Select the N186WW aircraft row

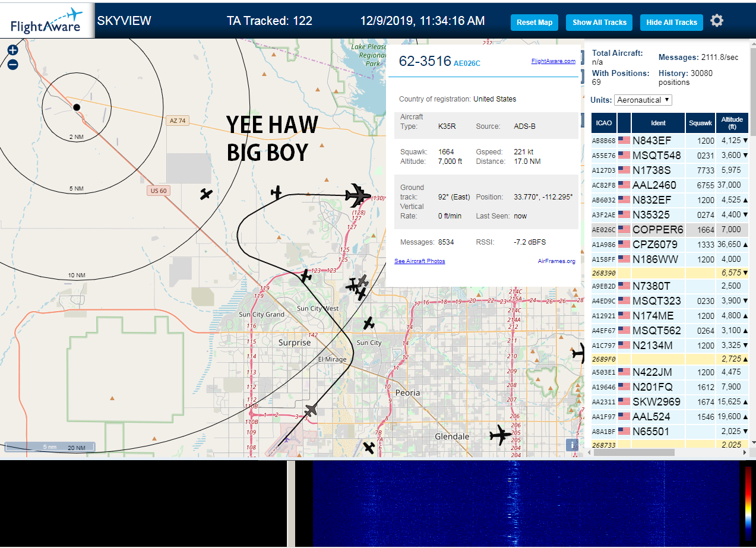(670, 259)
